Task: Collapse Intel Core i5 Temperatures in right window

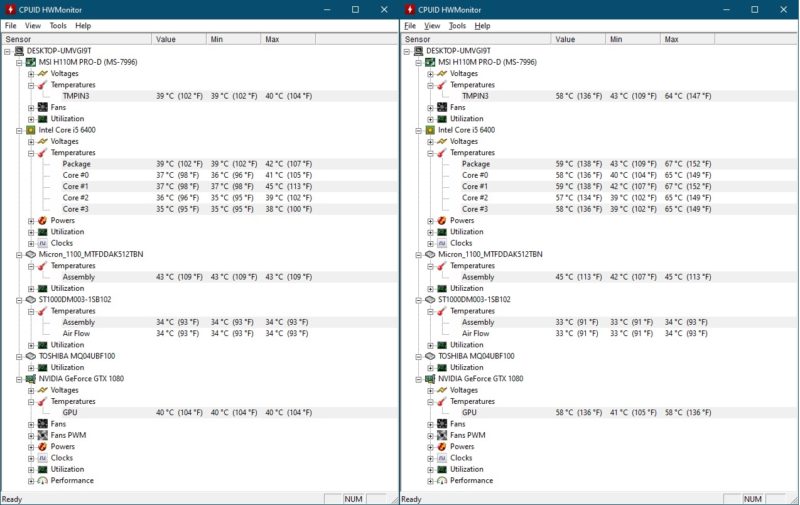Action: point(431,153)
